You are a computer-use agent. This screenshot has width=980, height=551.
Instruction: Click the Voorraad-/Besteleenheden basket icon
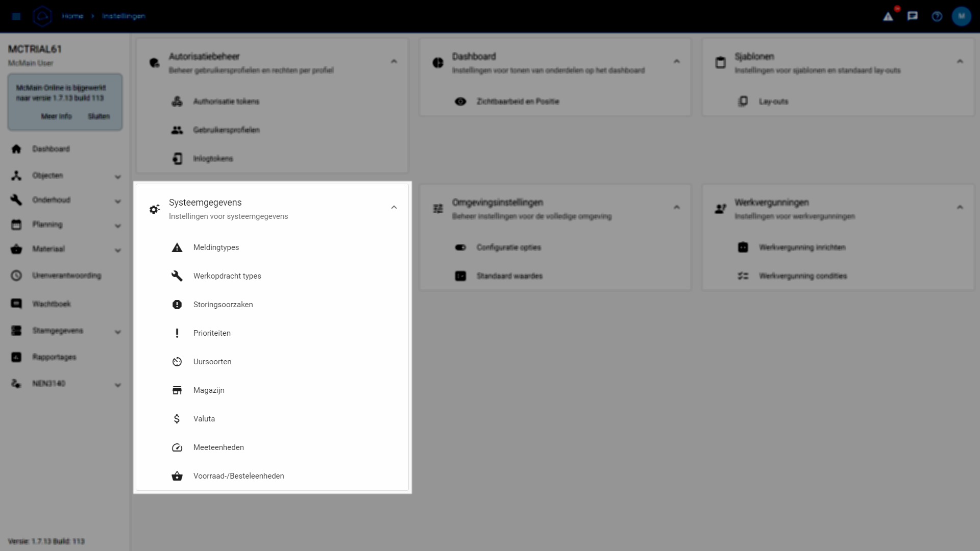[x=177, y=476]
